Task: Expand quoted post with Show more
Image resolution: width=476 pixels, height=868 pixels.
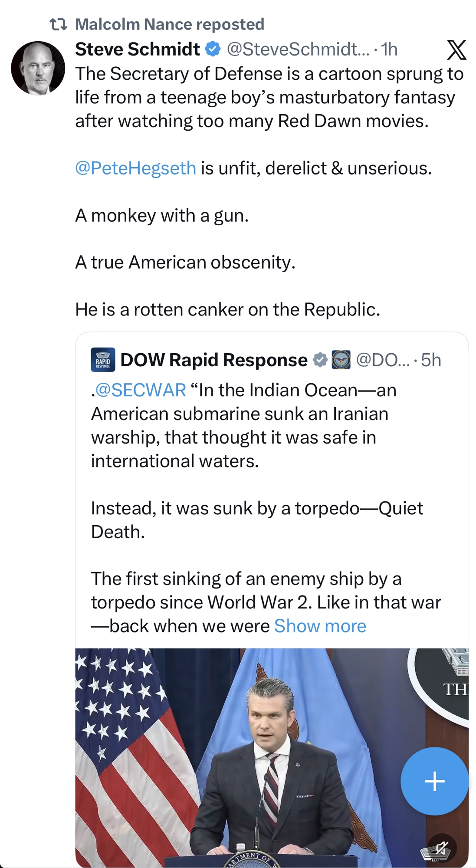Action: click(x=320, y=626)
